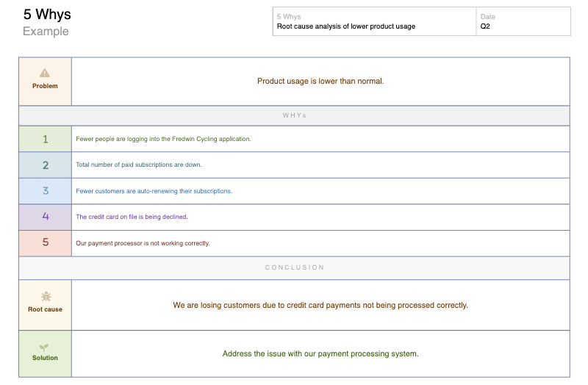Viewport: 588px width, 385px height.
Task: Select the "Example" subtitle text
Action: (46, 31)
